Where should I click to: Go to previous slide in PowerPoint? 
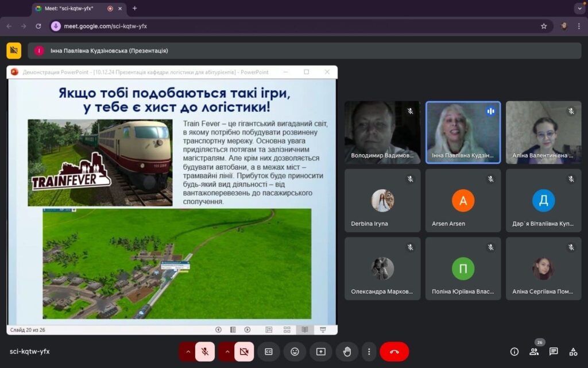click(x=218, y=329)
